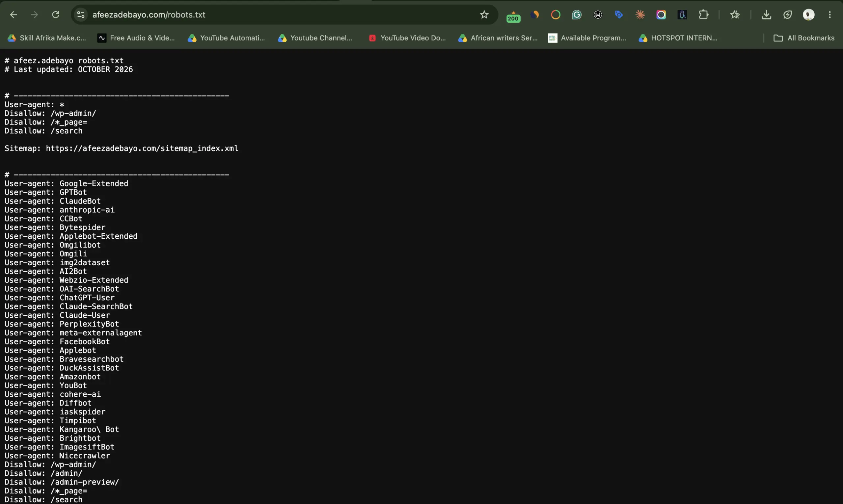Open the orange starburst Claude extension
Image resolution: width=843 pixels, height=504 pixels.
[x=640, y=14]
